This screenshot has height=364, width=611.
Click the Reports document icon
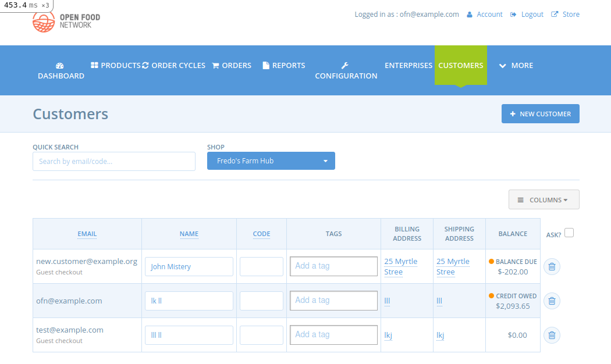click(266, 65)
